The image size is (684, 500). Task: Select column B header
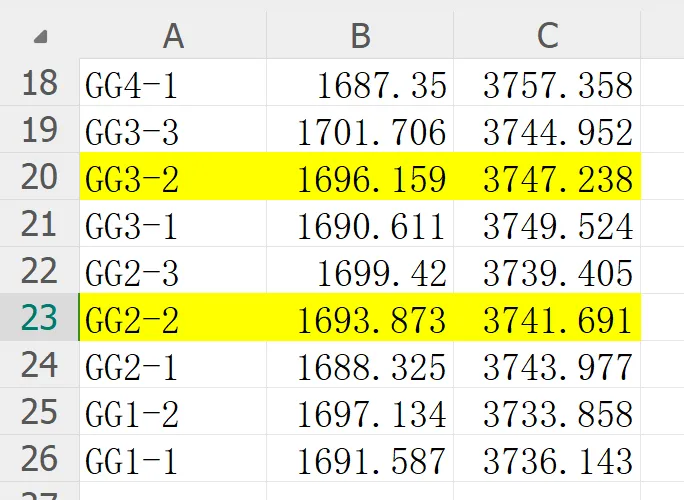tap(360, 35)
